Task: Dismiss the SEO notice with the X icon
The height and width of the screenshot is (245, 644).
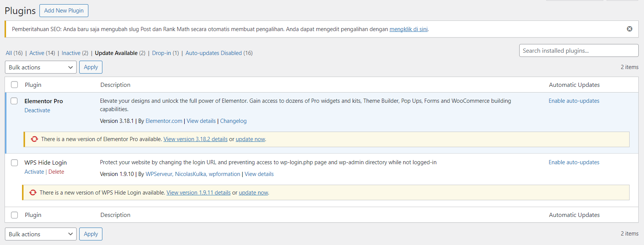Action: [x=629, y=29]
